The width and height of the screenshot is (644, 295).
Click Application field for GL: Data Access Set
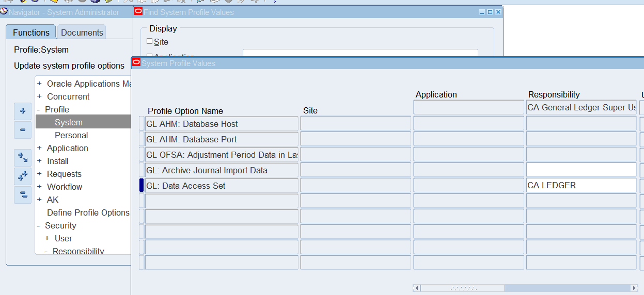(469, 186)
